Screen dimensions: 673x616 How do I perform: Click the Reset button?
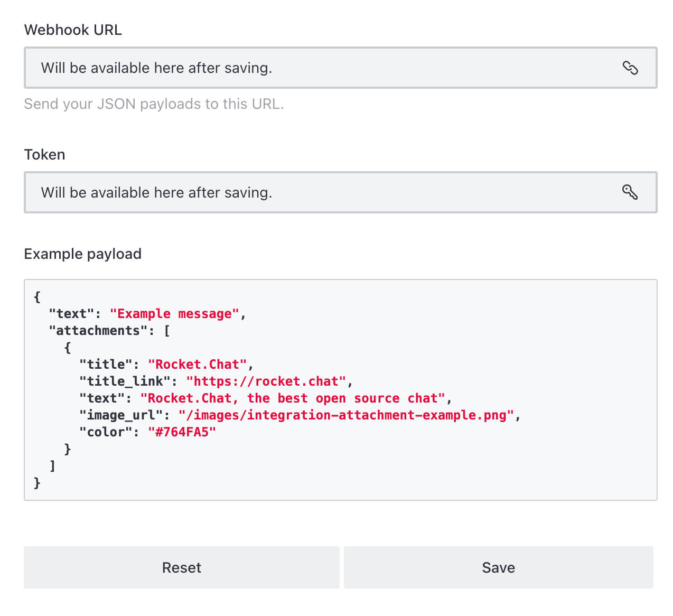(182, 567)
